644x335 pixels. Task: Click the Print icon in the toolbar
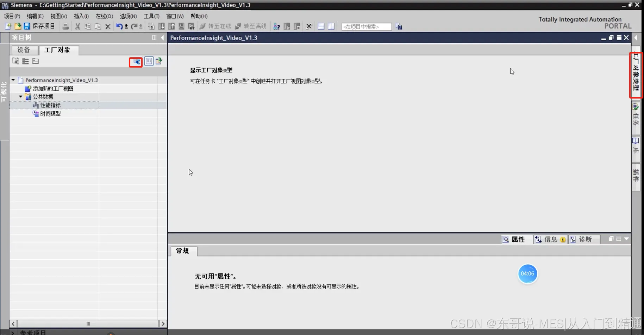click(65, 26)
